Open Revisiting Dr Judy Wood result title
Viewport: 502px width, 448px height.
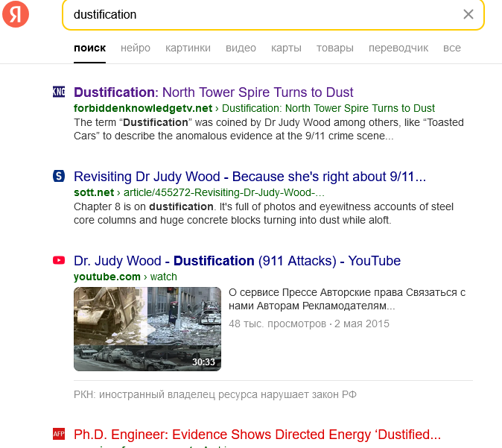point(250,177)
